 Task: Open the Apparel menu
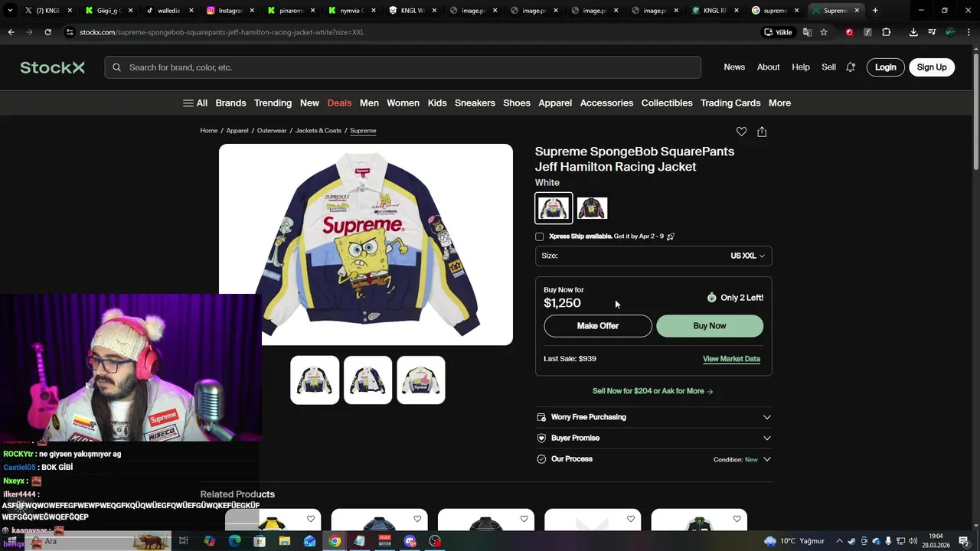pos(555,103)
